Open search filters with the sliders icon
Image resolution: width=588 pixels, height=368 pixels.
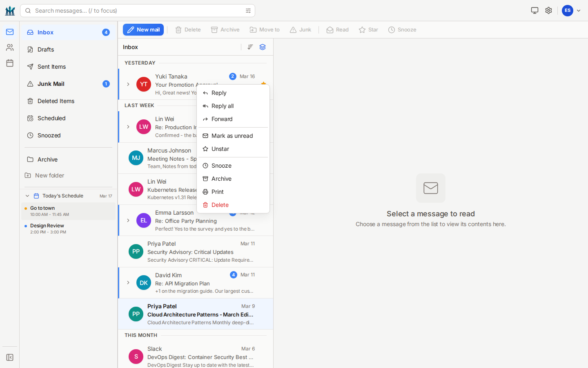248,11
